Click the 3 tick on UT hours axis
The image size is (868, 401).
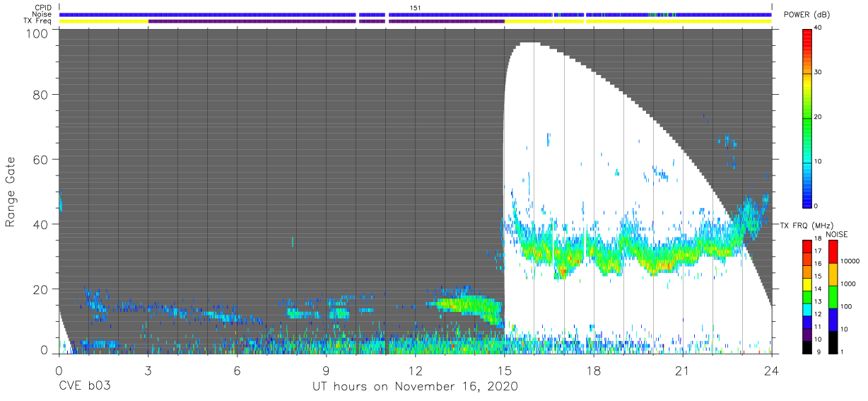148,370
